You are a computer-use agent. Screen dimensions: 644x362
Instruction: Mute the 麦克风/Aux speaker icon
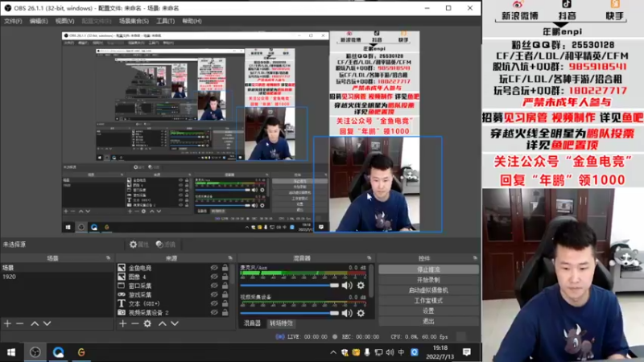click(x=347, y=286)
